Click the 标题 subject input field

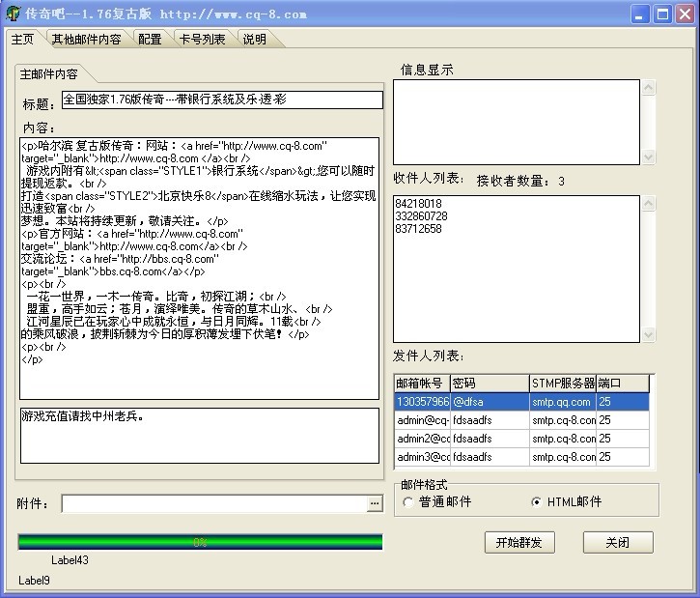(222, 100)
